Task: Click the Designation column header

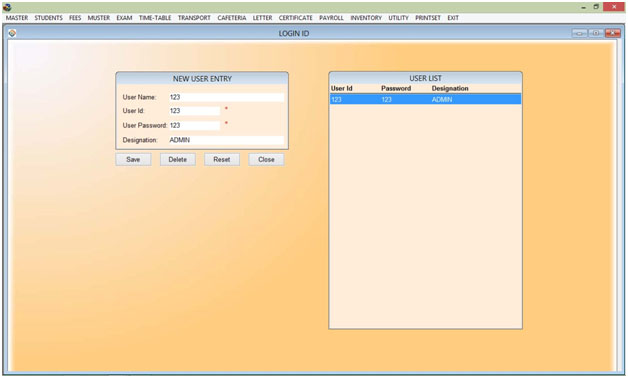Action: (450, 88)
